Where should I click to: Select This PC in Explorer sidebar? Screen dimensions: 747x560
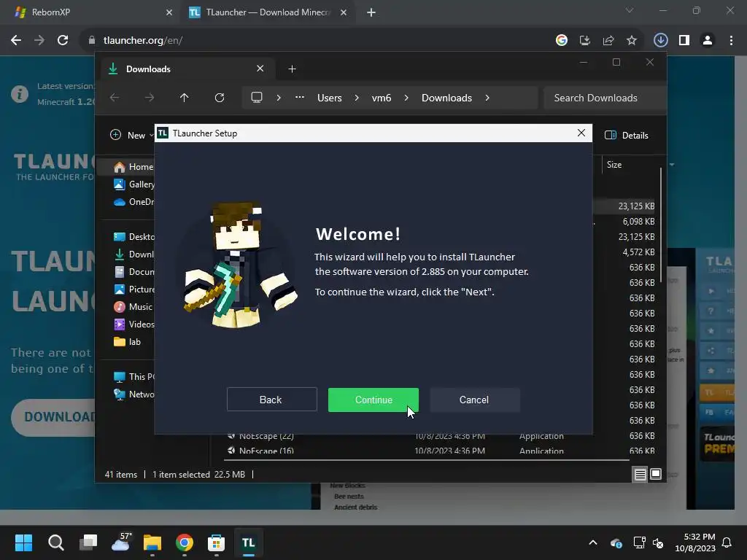click(134, 377)
